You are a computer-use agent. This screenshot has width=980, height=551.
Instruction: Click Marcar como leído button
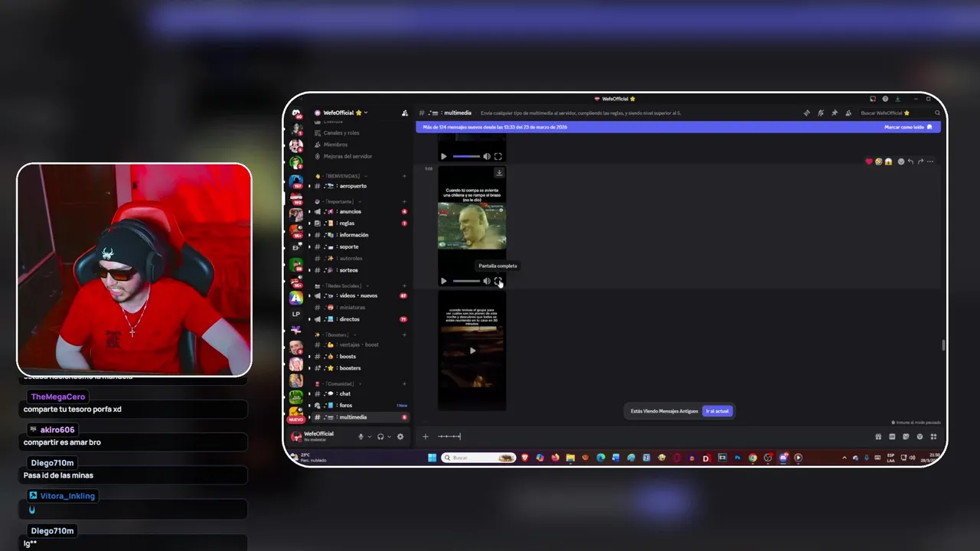(908, 127)
